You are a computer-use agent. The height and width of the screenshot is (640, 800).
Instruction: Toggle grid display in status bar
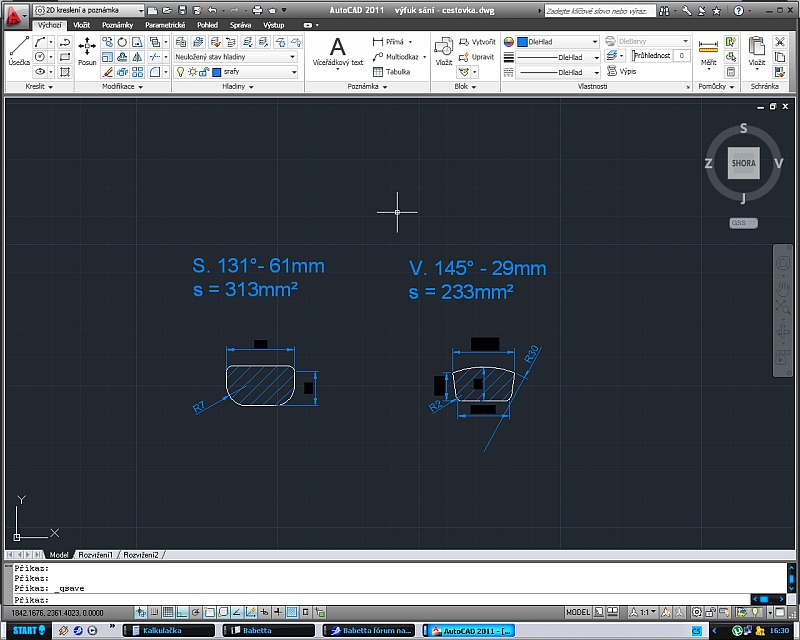pos(168,612)
